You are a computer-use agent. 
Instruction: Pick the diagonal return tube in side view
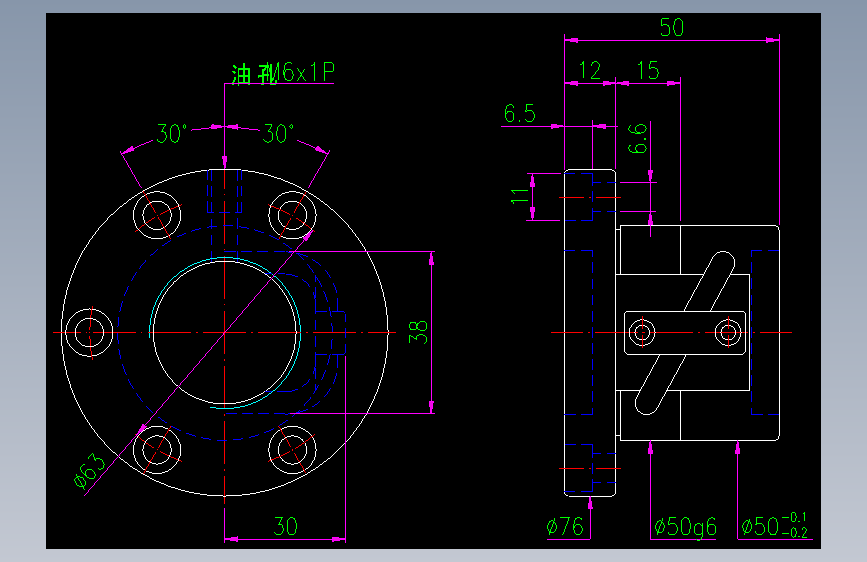coord(685,332)
